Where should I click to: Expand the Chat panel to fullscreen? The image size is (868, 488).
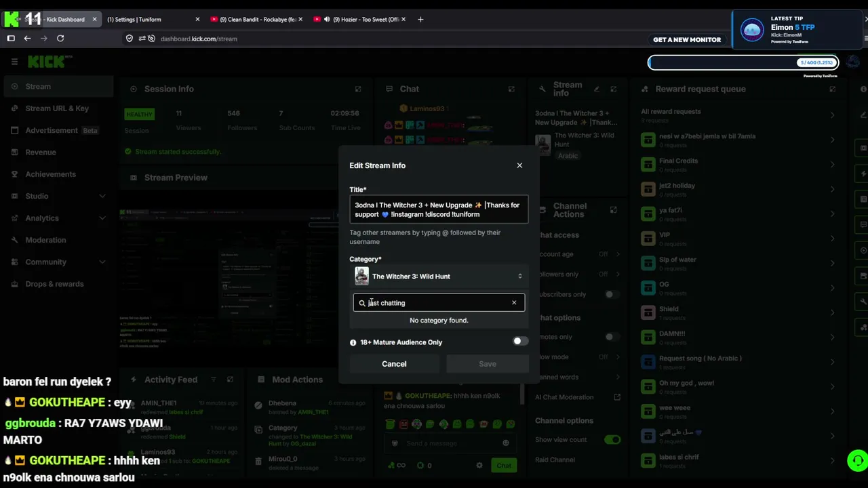click(x=511, y=89)
